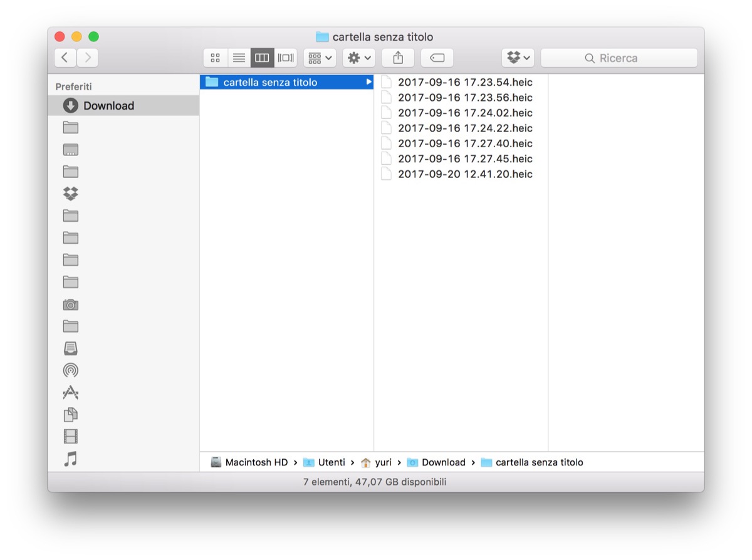Screen dimensions: 752x560
Task: Select Download in the sidebar
Action: click(x=123, y=105)
